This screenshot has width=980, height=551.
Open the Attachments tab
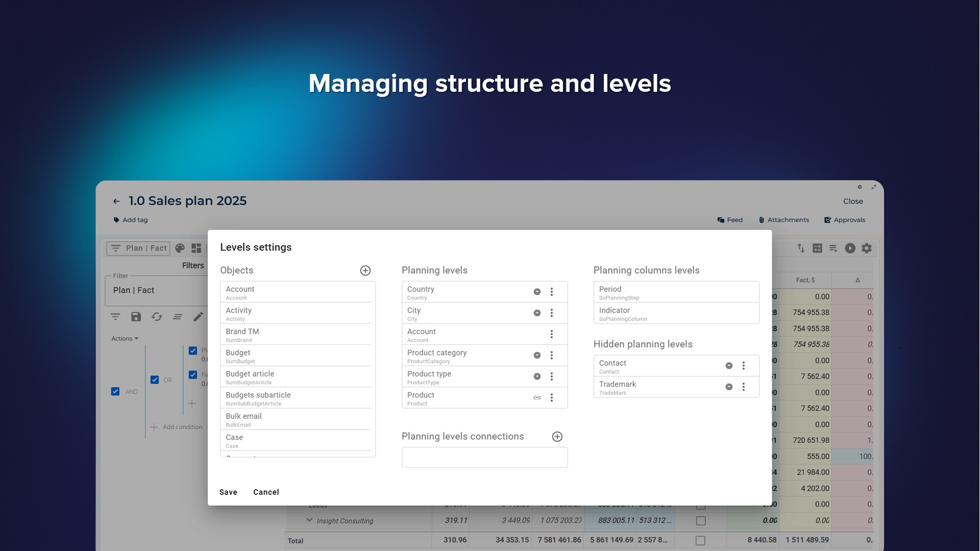783,220
